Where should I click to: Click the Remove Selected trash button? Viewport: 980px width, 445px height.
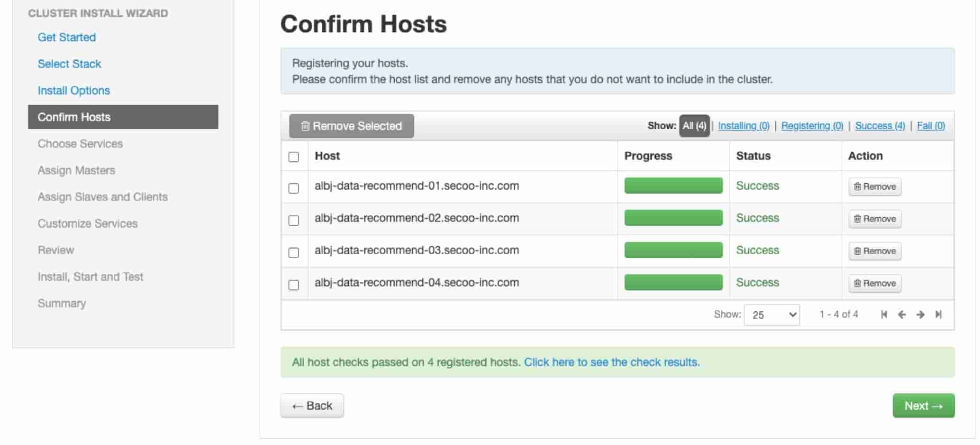(352, 126)
